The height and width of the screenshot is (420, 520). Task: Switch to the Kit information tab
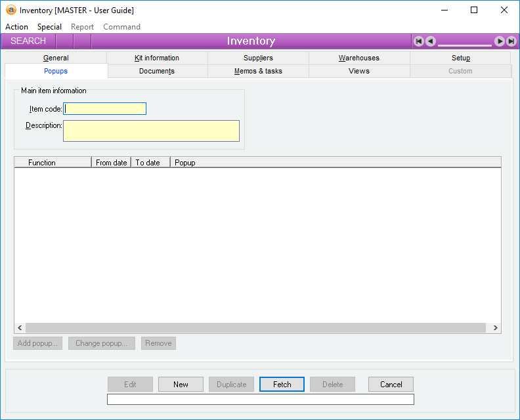157,58
